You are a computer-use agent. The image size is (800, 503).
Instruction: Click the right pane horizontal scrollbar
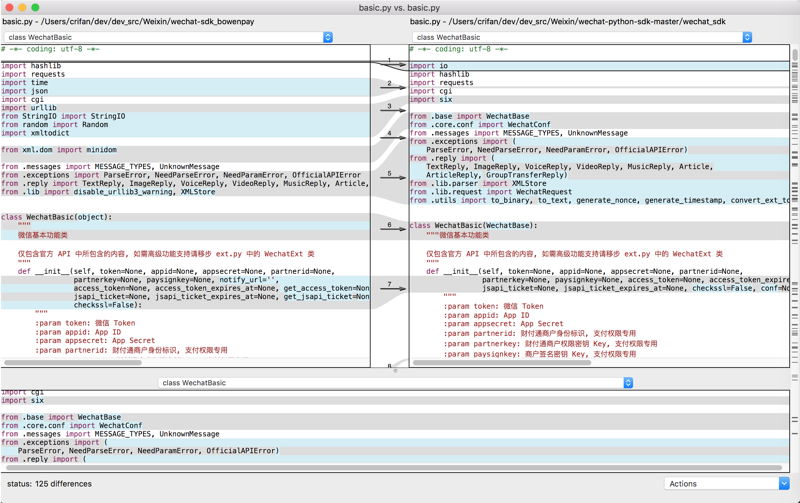[500, 362]
